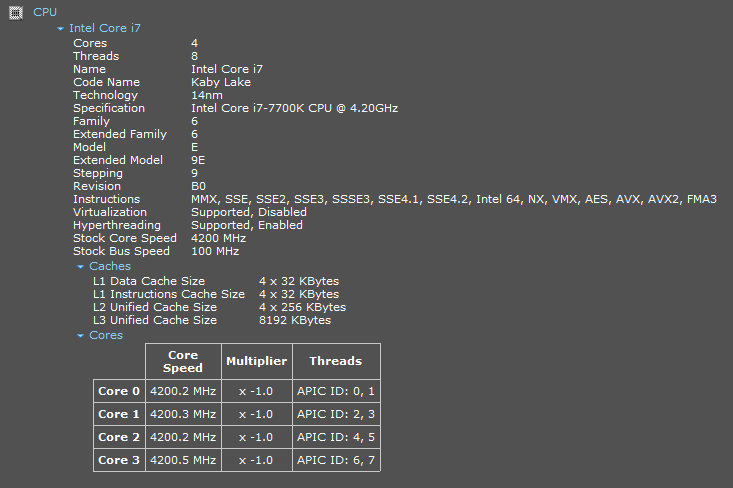Select the Virtualization row label
Screen dimensions: 733x488
click(110, 212)
